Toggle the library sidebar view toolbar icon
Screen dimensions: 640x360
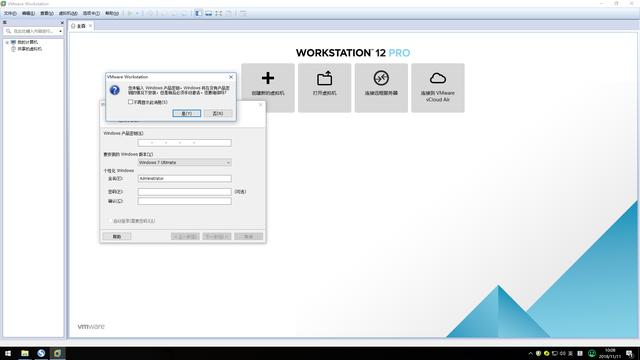[198, 13]
